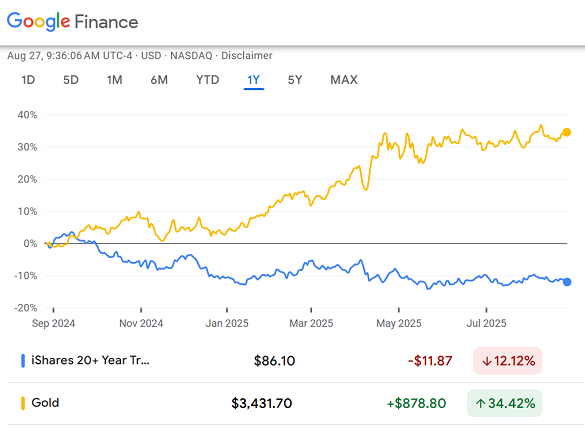Click the May 2025 axis label
This screenshot has height=428, width=585.
pyautogui.click(x=399, y=323)
